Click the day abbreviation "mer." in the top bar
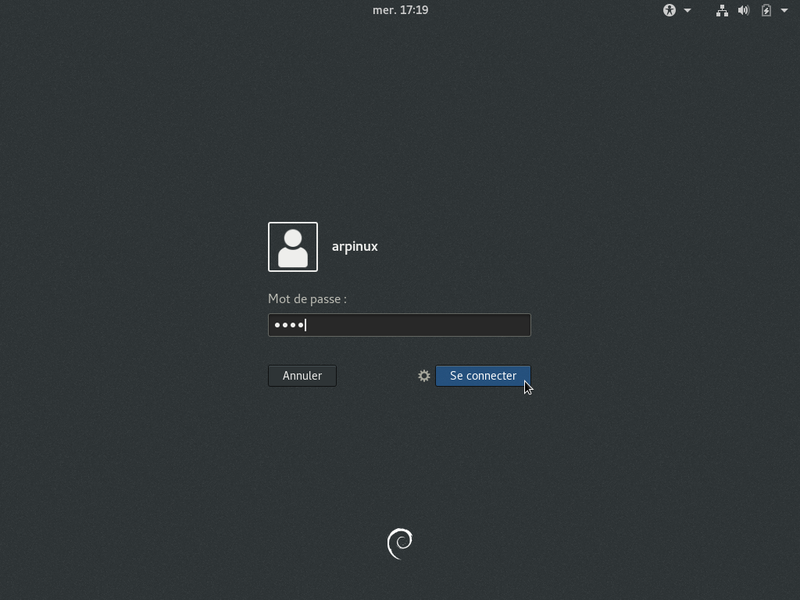 pyautogui.click(x=384, y=10)
